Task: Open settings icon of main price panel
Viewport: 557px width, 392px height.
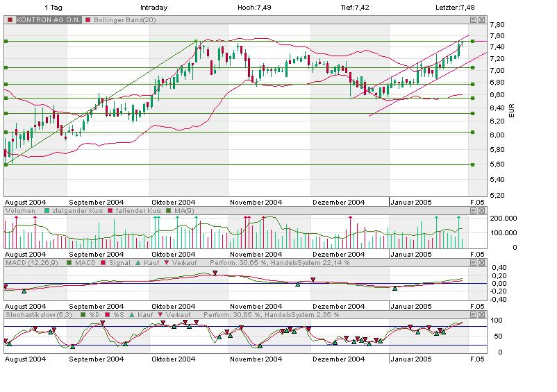Action: point(472,20)
